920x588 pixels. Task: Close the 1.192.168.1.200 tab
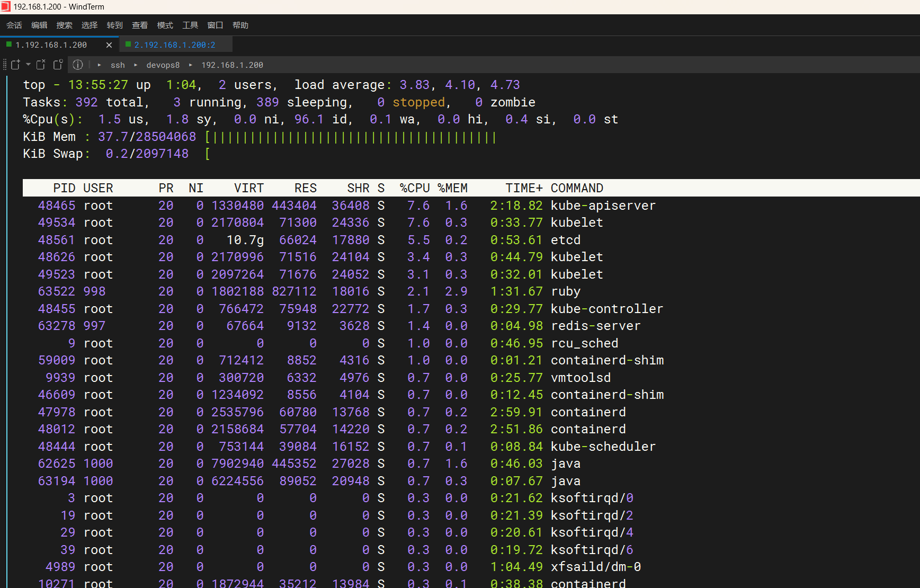coord(109,45)
